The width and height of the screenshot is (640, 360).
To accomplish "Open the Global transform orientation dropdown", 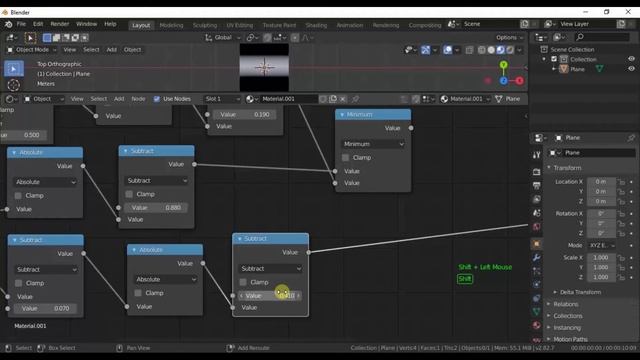I will (223, 38).
